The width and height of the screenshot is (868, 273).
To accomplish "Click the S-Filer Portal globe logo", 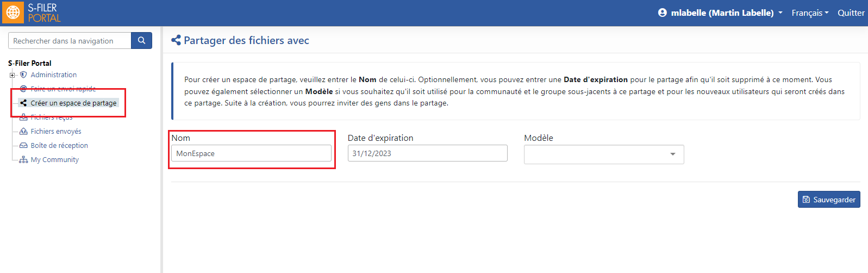I will (x=13, y=13).
